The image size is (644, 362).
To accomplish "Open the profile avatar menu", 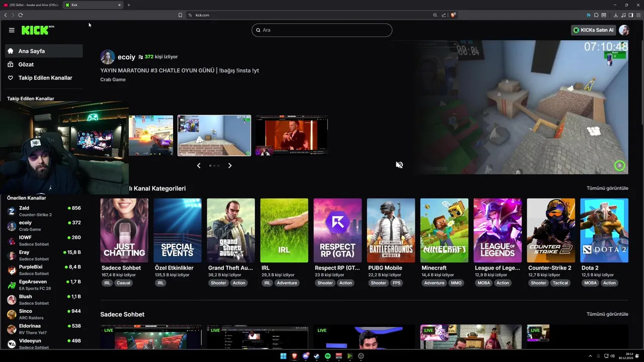I will [x=624, y=30].
